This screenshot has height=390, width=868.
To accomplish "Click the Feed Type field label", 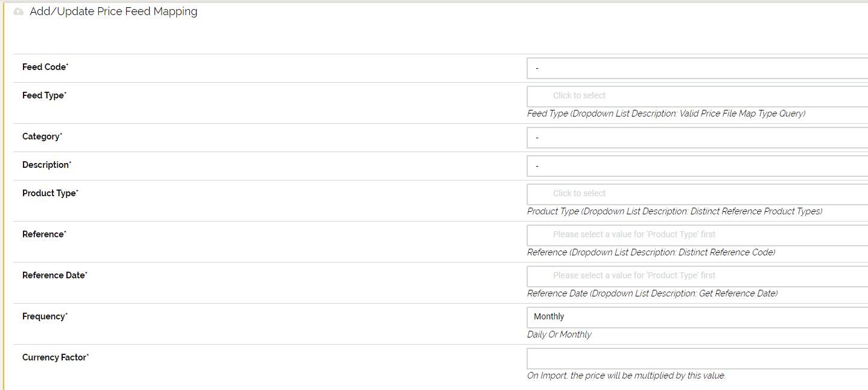I will 44,95.
